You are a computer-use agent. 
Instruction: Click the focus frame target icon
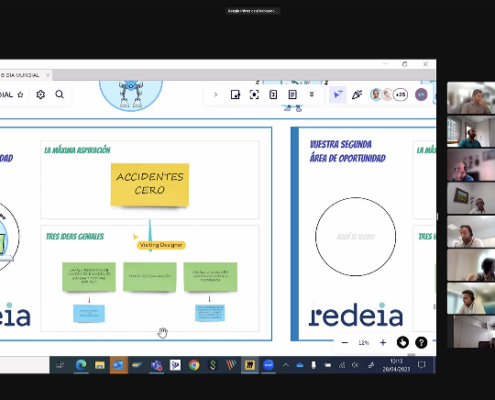tap(254, 95)
